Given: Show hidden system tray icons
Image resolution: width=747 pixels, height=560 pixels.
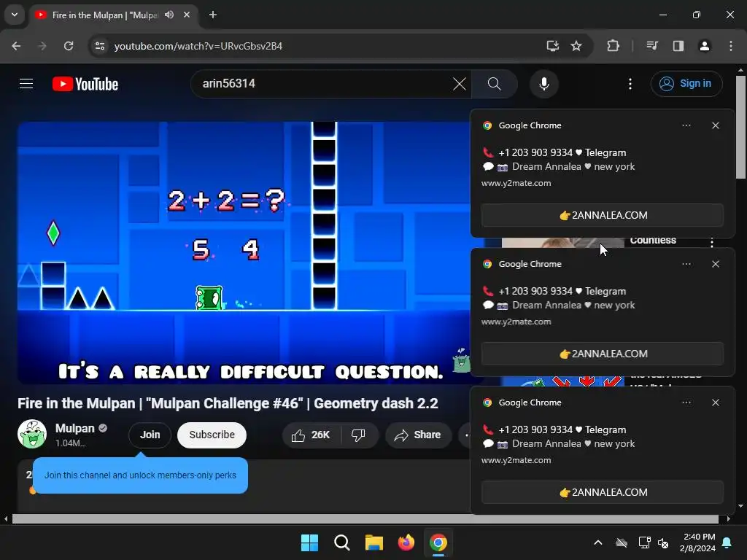Looking at the screenshot, I should tap(598, 542).
